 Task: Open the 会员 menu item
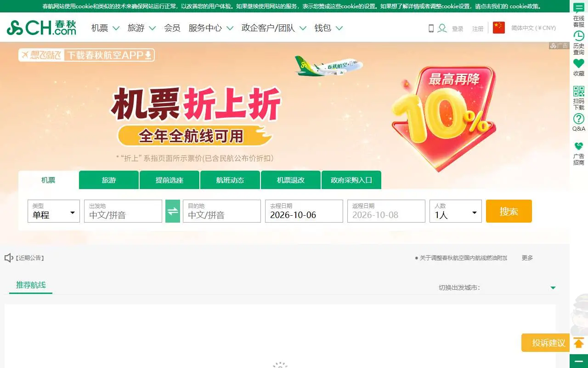click(x=172, y=28)
